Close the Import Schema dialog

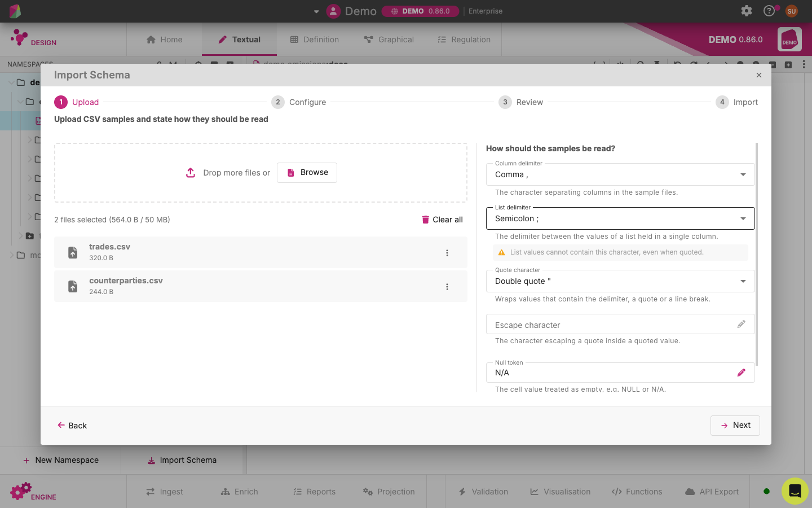[759, 75]
